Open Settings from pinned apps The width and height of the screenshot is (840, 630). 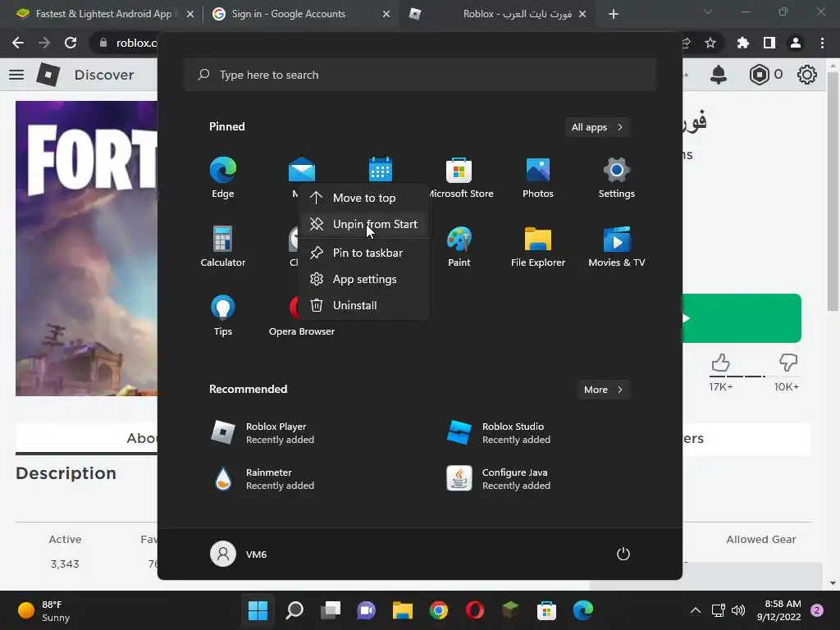(x=617, y=178)
